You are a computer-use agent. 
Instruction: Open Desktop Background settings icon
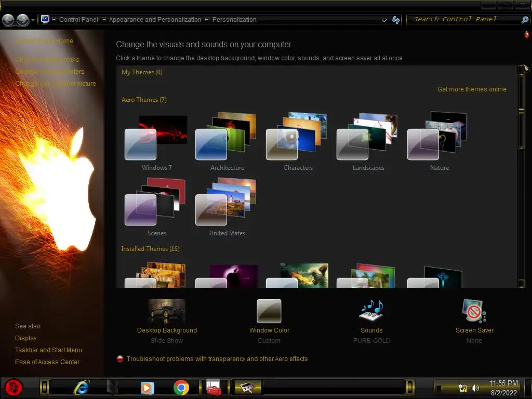167,311
